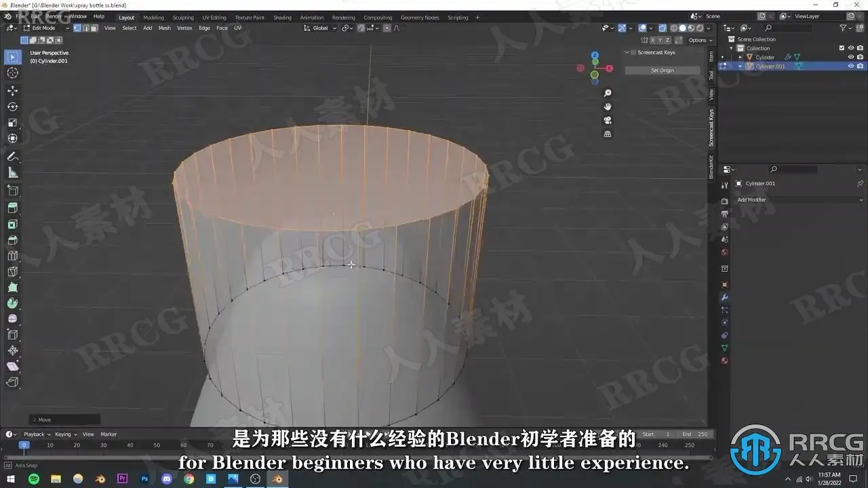
Task: Open Spotify from the taskbar
Action: (x=34, y=479)
